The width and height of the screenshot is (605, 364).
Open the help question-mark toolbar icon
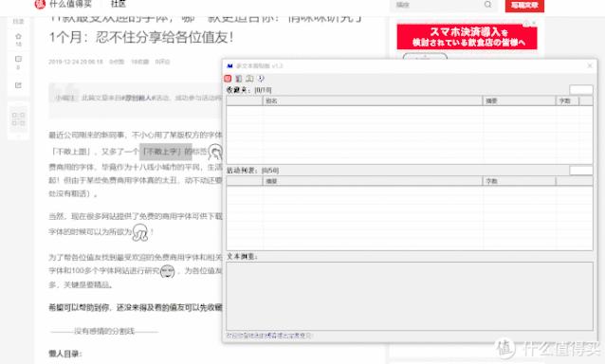(261, 79)
